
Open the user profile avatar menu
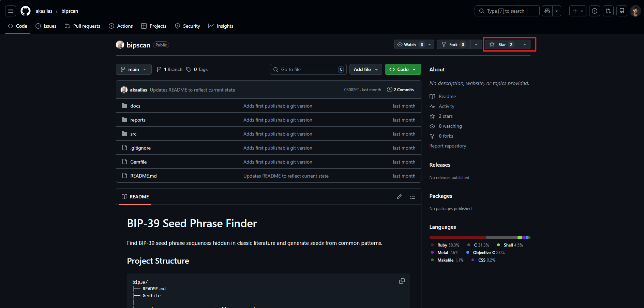click(635, 11)
